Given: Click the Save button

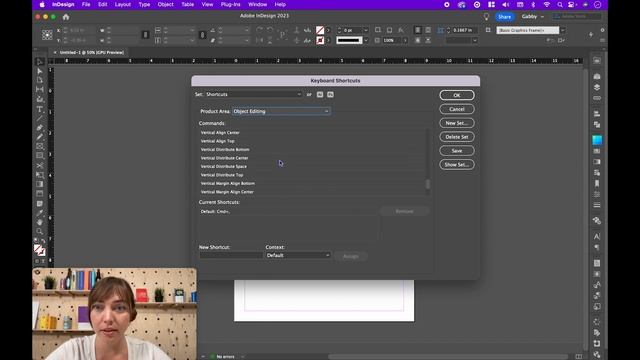Looking at the screenshot, I should pos(457,151).
